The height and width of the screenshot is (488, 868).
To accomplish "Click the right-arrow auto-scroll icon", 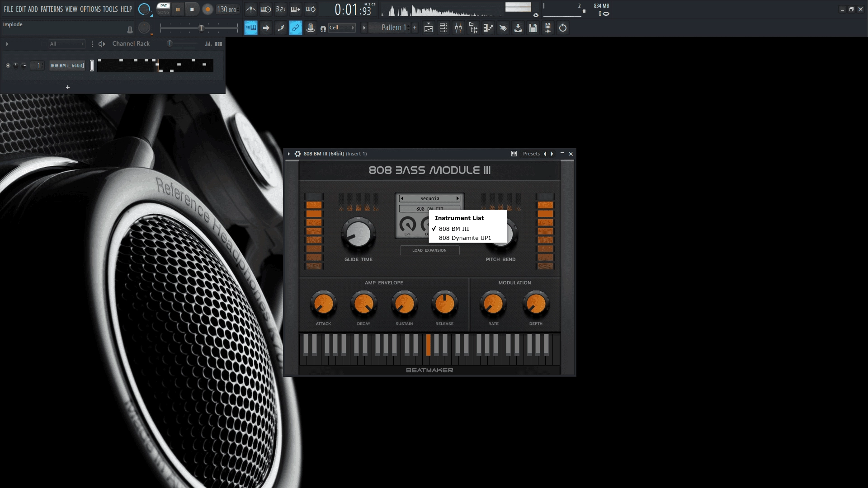I will point(266,28).
